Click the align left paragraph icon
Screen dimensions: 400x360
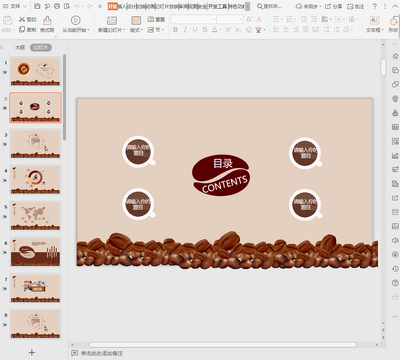click(x=276, y=30)
